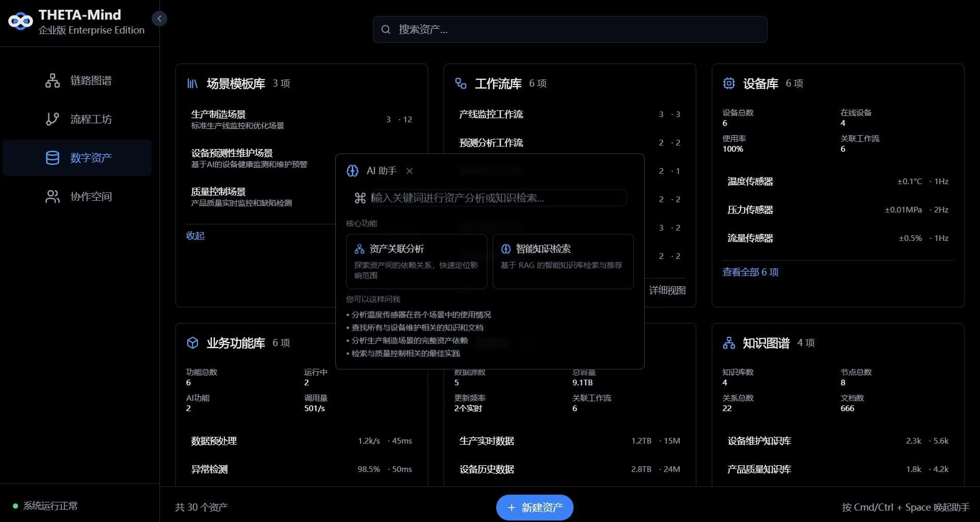Collapse 场景模板库 using 收起
The image size is (980, 522).
coord(195,236)
